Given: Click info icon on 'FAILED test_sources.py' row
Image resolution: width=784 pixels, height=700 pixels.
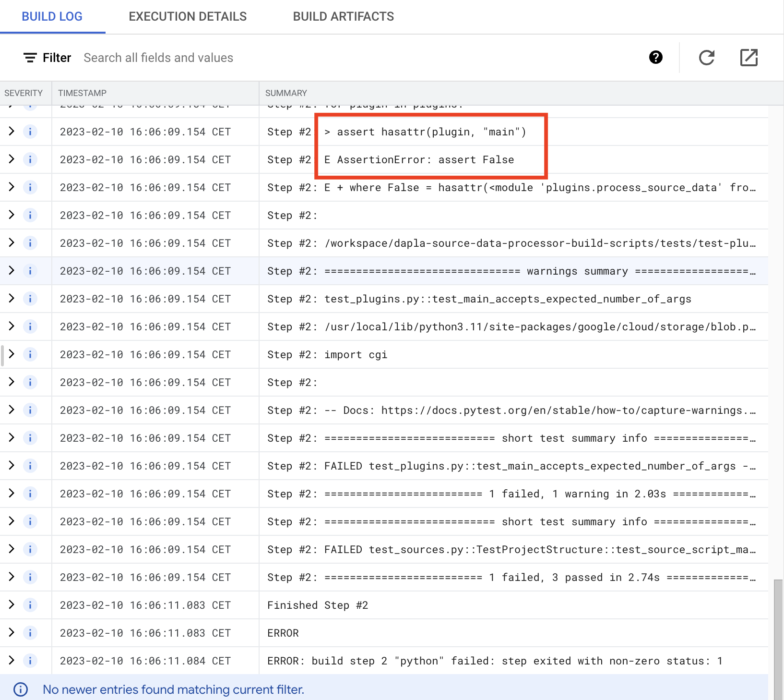Looking at the screenshot, I should (x=30, y=549).
